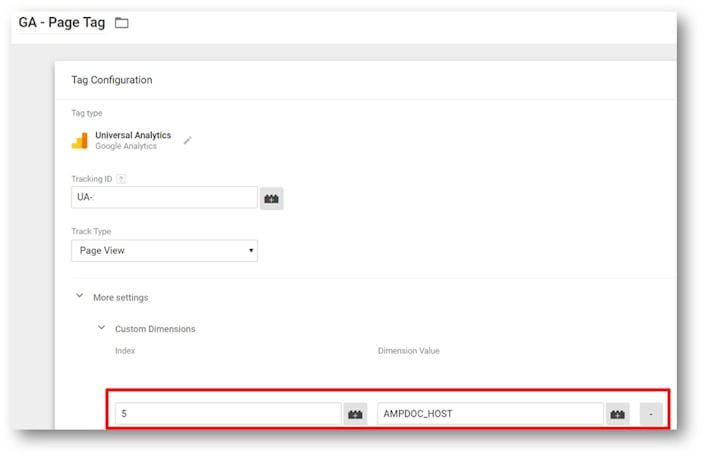Click the Dimension Value column label
This screenshot has height=457, width=705.
409,351
